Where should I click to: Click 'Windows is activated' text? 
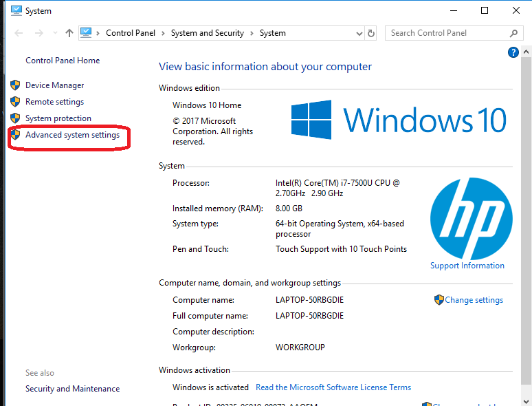tap(210, 387)
